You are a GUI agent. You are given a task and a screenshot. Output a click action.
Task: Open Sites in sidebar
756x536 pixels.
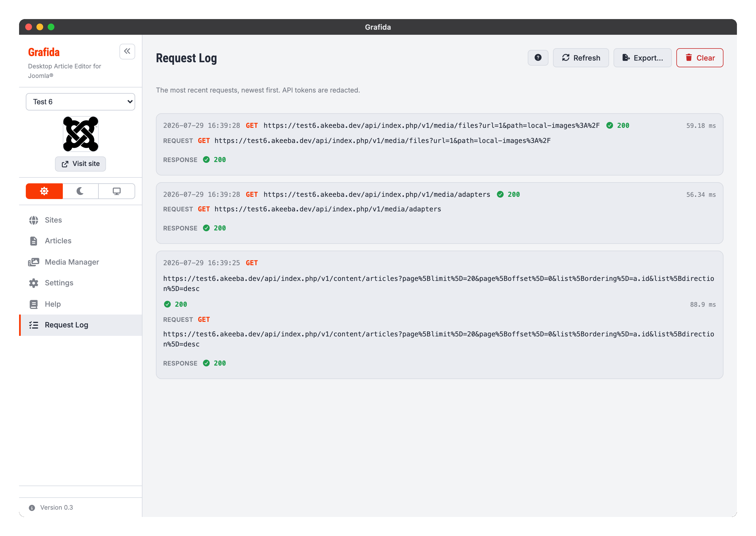coord(80,220)
